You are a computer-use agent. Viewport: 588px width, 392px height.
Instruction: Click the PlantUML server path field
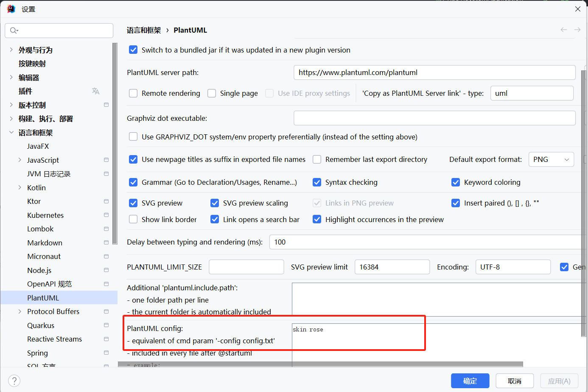point(434,72)
